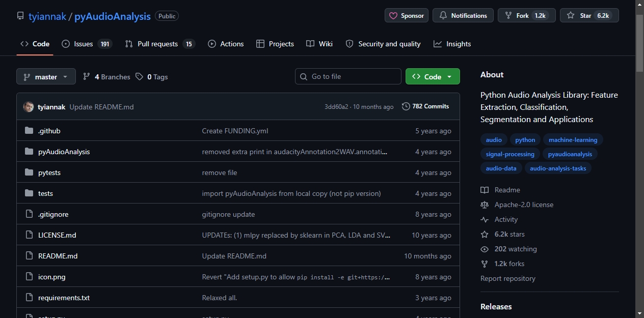The image size is (644, 318).
Task: Click the Notifications bell button
Action: click(463, 16)
